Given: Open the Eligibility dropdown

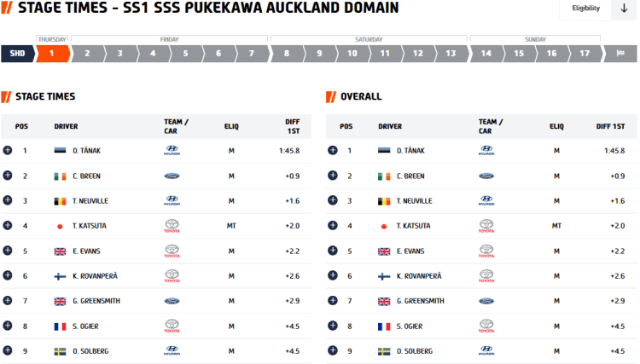Looking at the screenshot, I should [585, 9].
